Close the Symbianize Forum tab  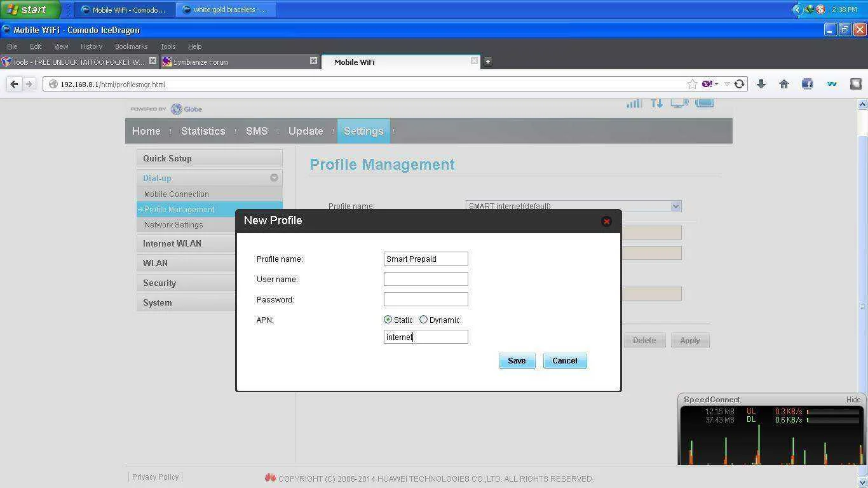point(313,61)
